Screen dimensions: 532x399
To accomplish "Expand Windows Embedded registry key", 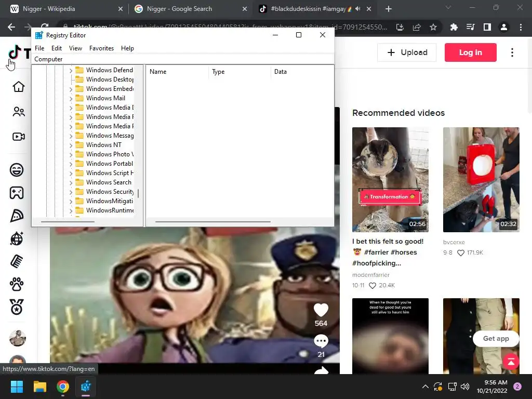I will 71,89.
